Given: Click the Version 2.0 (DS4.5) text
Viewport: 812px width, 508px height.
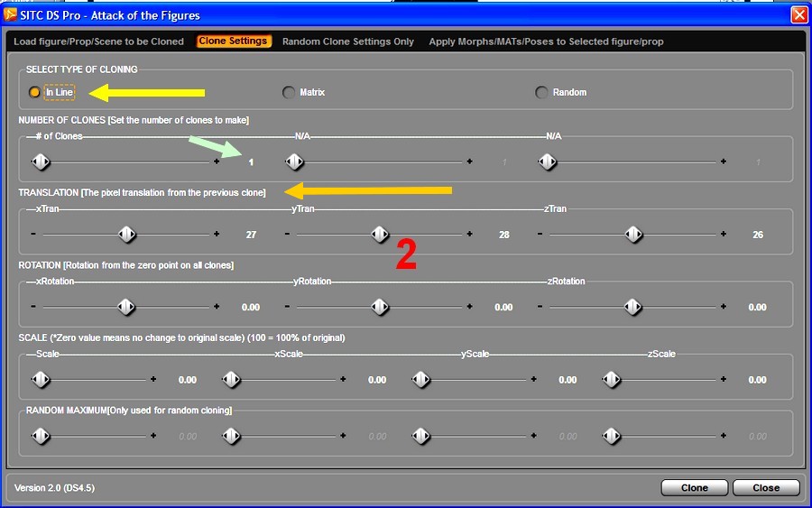Looking at the screenshot, I should click(54, 488).
